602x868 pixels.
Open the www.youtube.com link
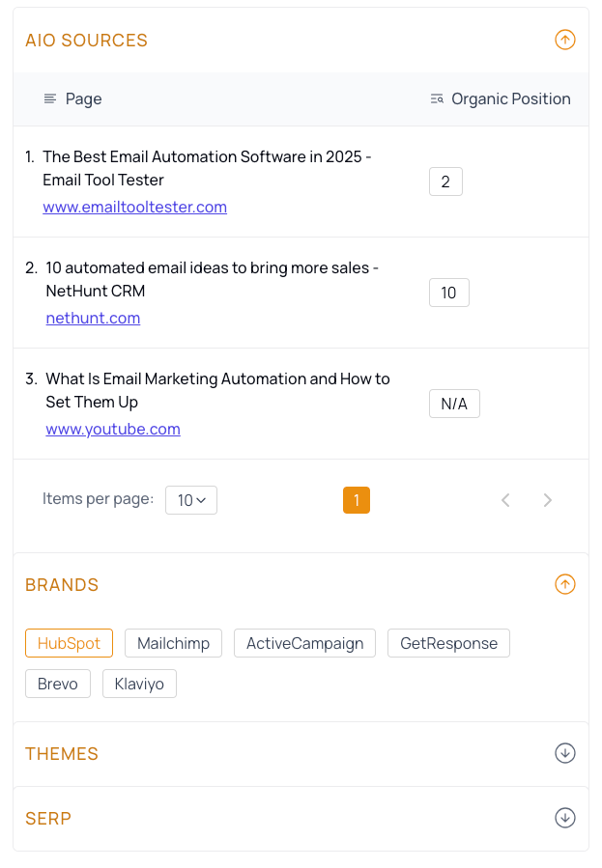[113, 429]
